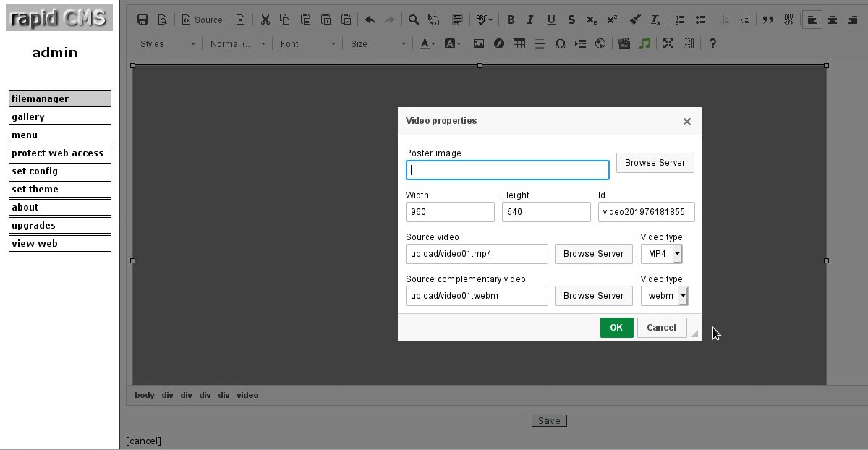Image resolution: width=868 pixels, height=450 pixels.
Task: Click the Cut scissors icon
Action: 265,20
